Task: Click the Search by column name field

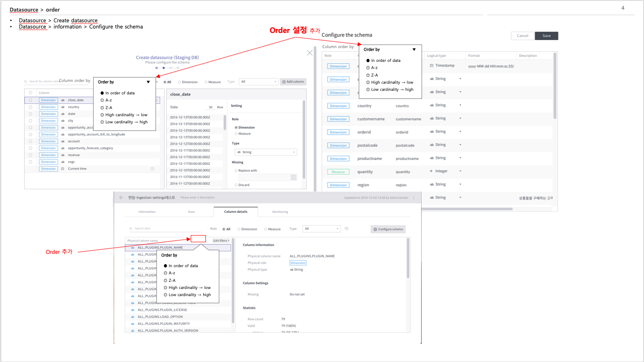Action: tap(42, 81)
